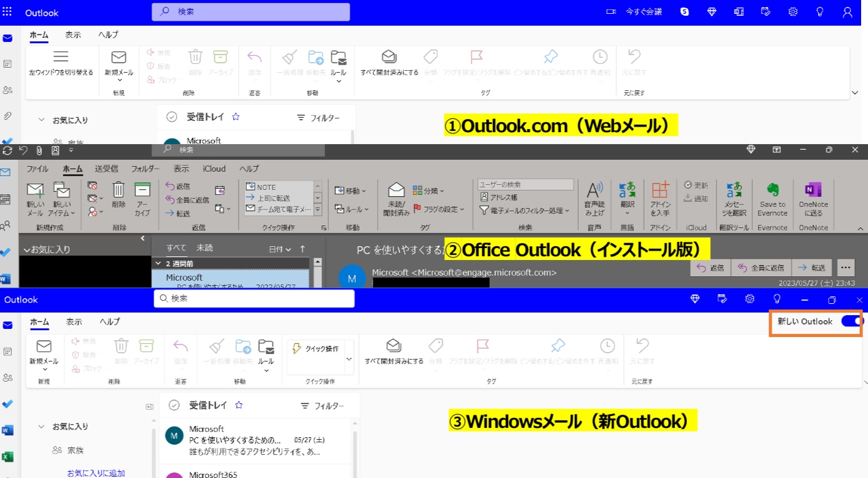Open Word app in new Outlook left rail

coord(8,430)
